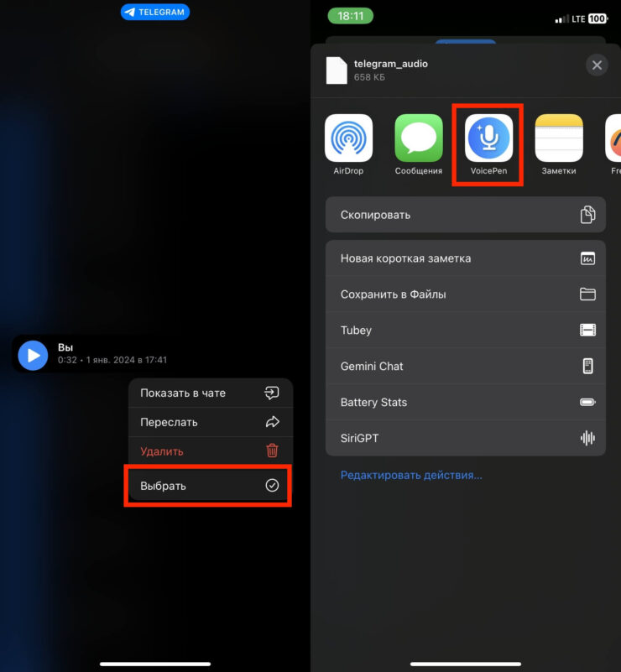Run the Tubey shortcut
The height and width of the screenshot is (672, 621).
[x=466, y=330]
